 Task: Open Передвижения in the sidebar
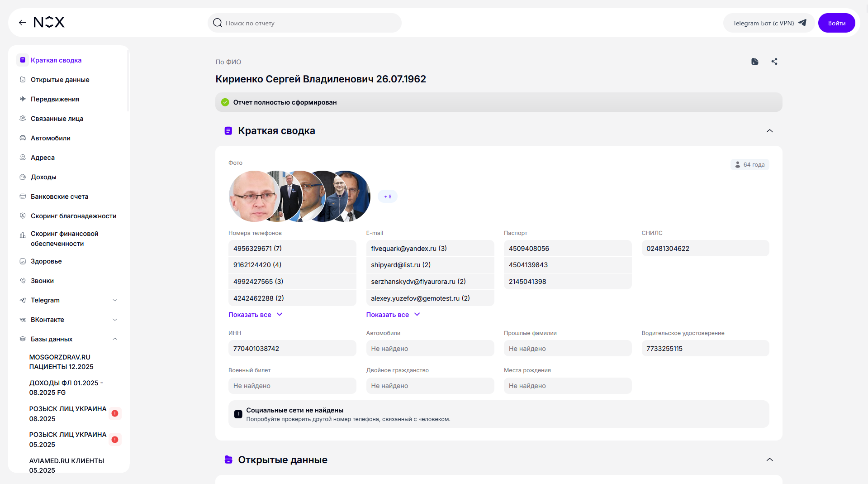pyautogui.click(x=55, y=99)
